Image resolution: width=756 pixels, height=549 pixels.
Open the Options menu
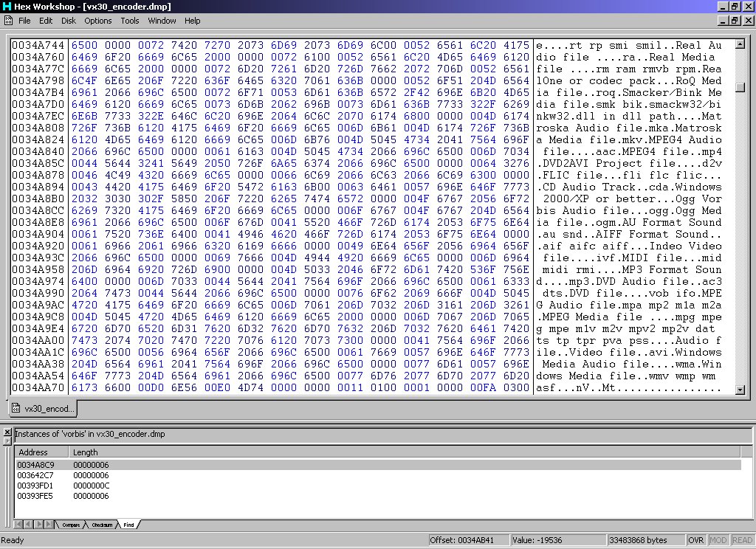click(98, 21)
